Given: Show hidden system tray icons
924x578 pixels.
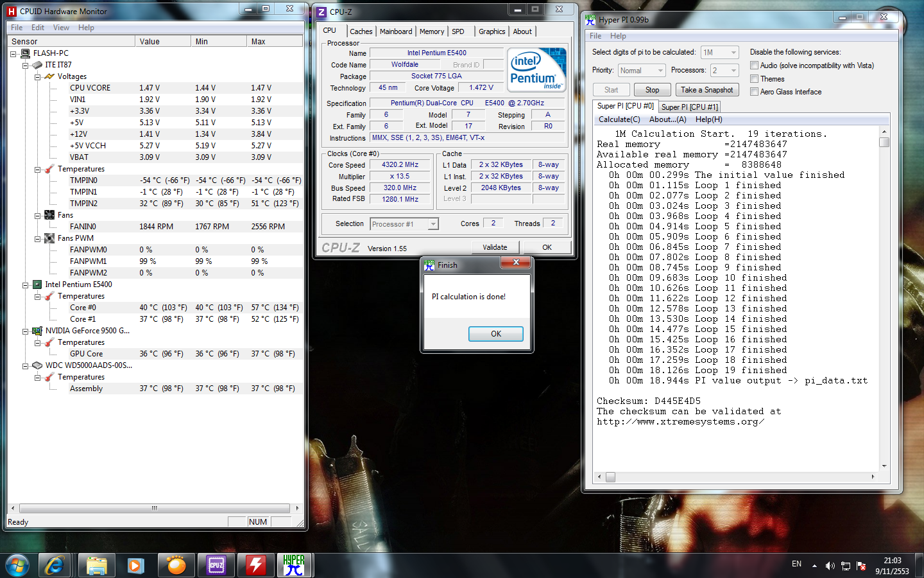Looking at the screenshot, I should tap(814, 566).
